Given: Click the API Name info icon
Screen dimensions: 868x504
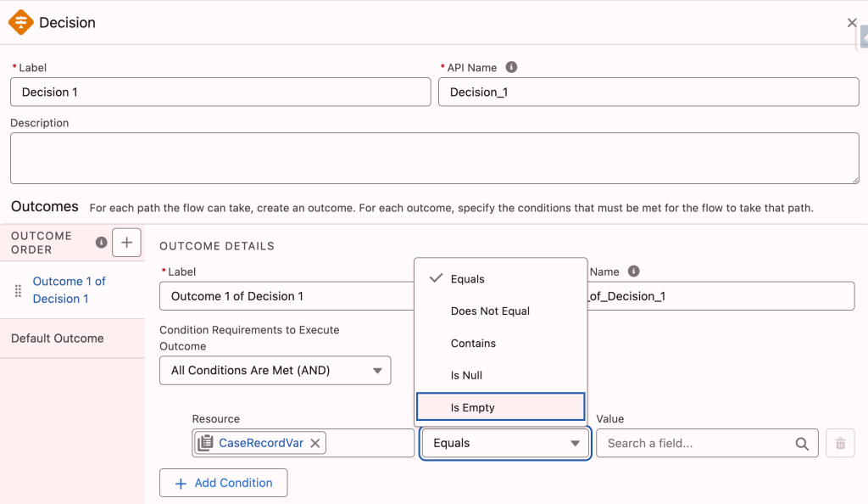Looking at the screenshot, I should tap(511, 67).
